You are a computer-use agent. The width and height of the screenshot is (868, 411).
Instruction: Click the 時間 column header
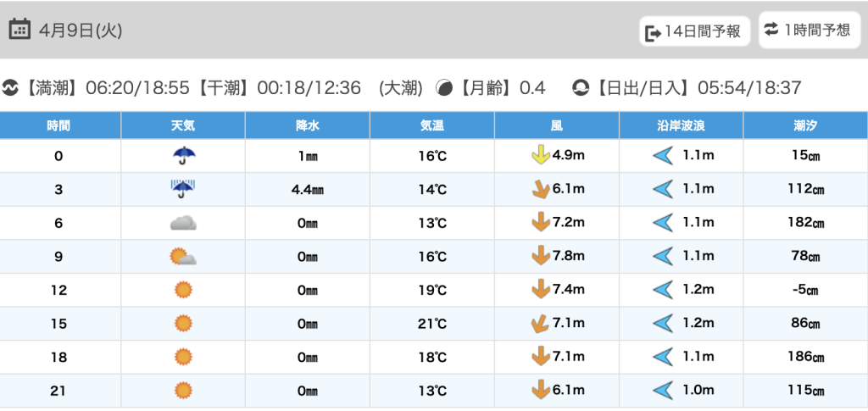[x=59, y=125]
